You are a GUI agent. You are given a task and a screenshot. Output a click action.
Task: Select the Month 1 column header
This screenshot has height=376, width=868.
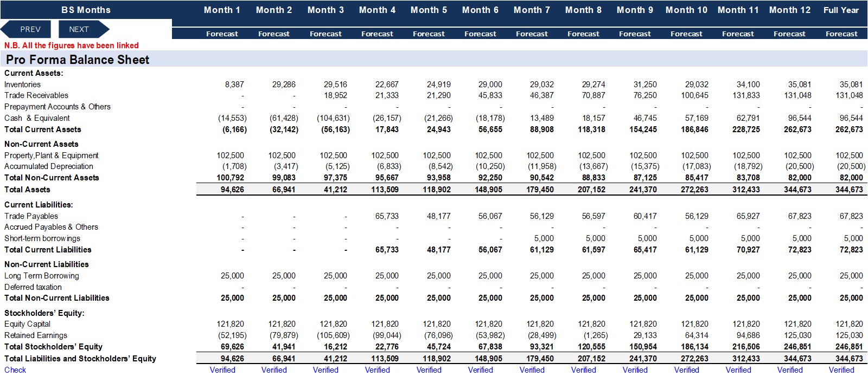coord(222,10)
